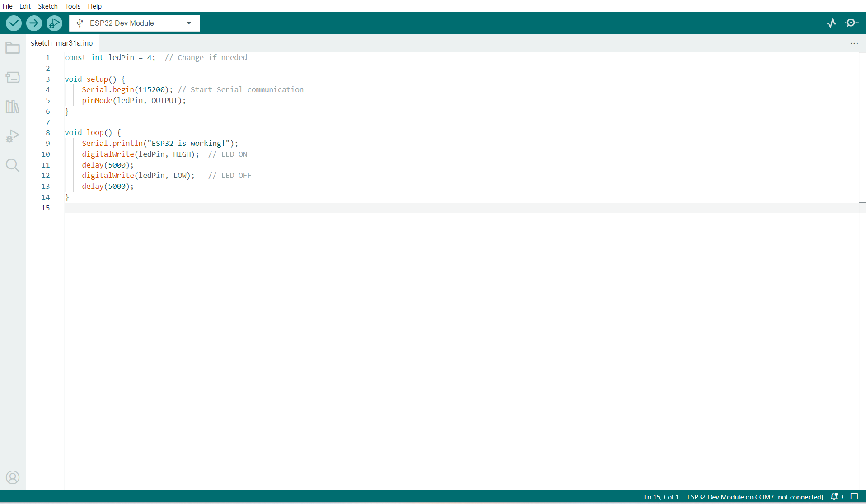The height and width of the screenshot is (504, 866).
Task: Open the Serial Monitor
Action: click(852, 23)
